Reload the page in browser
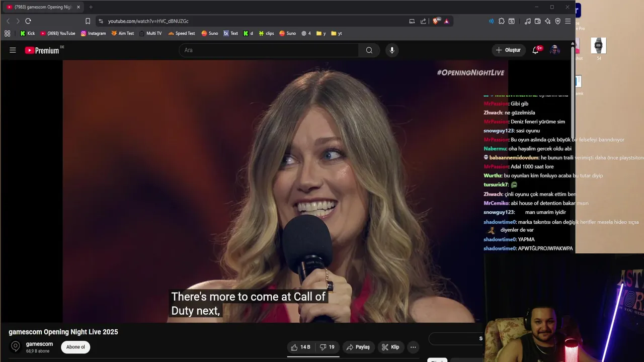This screenshot has width=644, height=362. coord(28,21)
